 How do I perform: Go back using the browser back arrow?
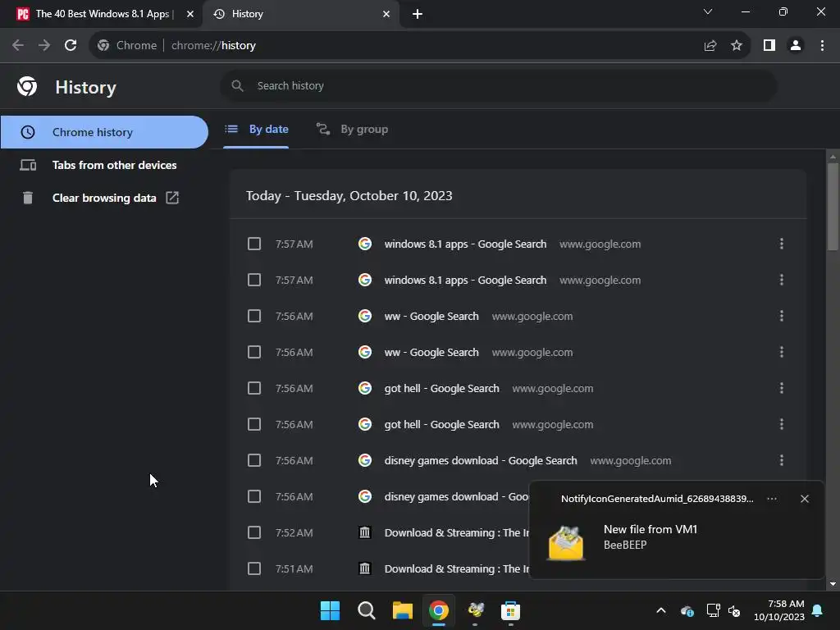18,46
